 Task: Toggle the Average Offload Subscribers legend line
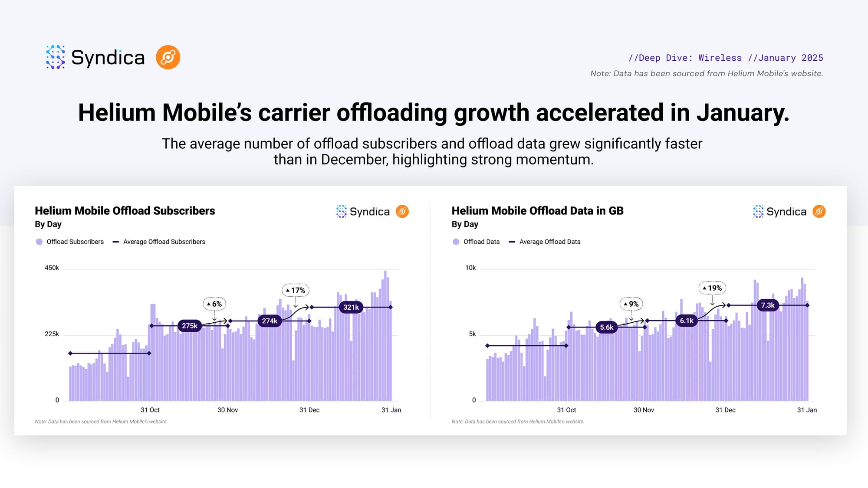point(116,242)
